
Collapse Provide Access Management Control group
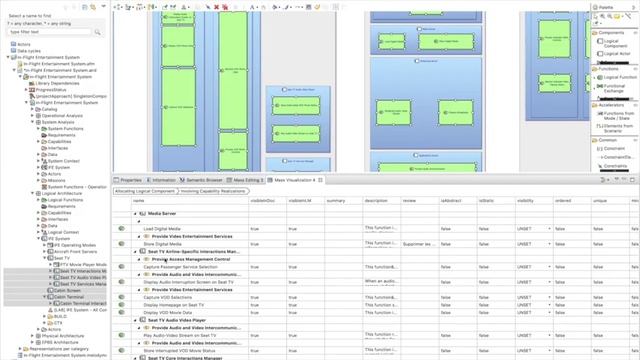pos(139,259)
